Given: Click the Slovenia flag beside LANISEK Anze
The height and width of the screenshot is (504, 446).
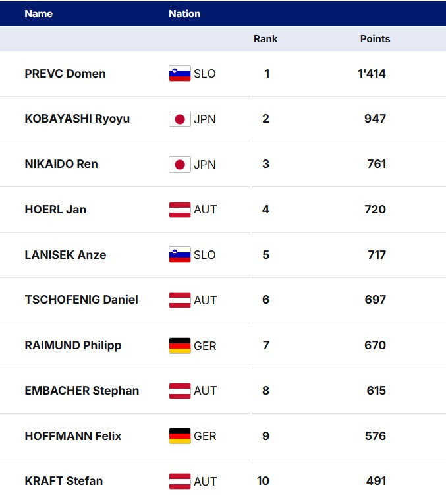Looking at the screenshot, I should [x=180, y=255].
